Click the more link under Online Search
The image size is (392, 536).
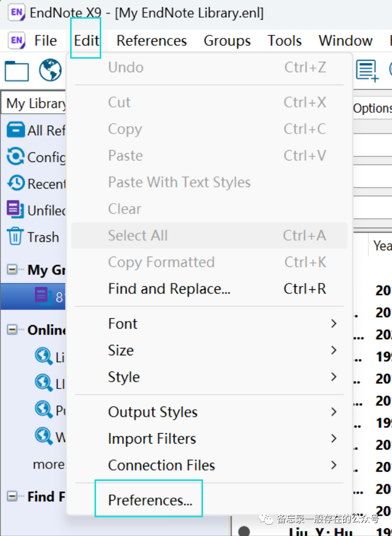[x=48, y=464]
